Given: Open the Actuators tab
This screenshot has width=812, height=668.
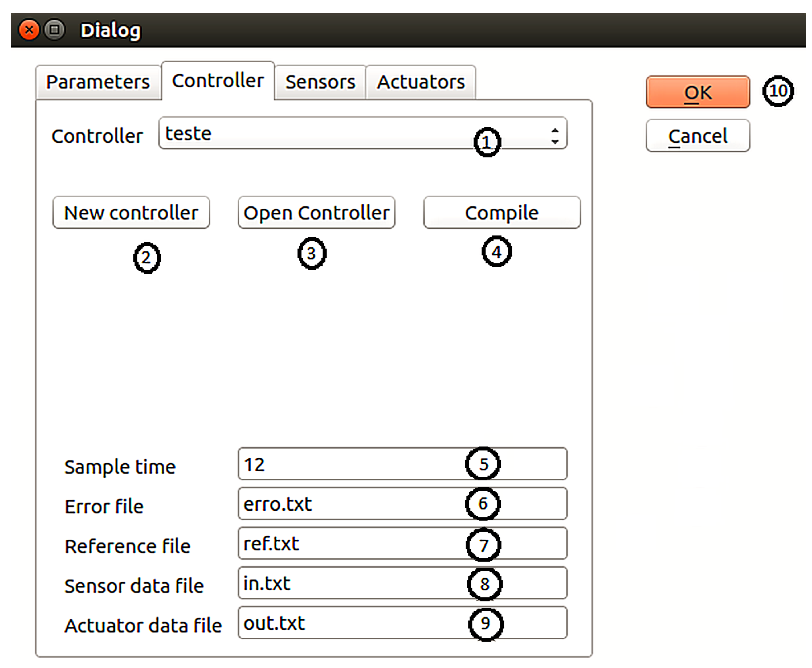Looking at the screenshot, I should (420, 82).
